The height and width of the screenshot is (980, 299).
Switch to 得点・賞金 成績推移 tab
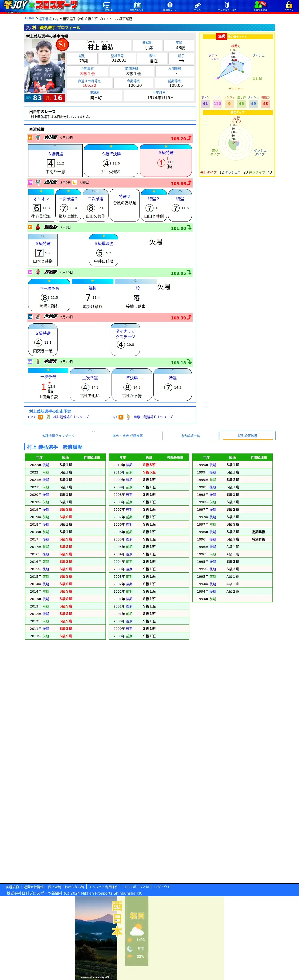click(x=128, y=436)
